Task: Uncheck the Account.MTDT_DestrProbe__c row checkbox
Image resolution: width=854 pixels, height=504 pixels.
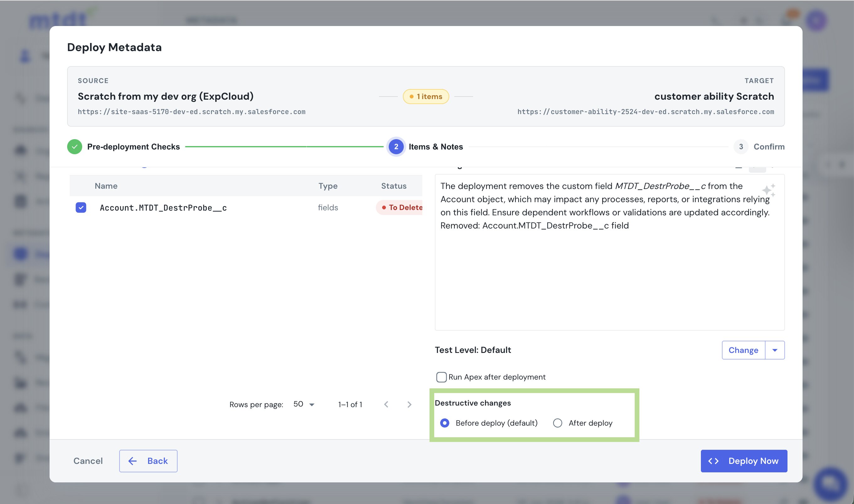Action: 81,207
